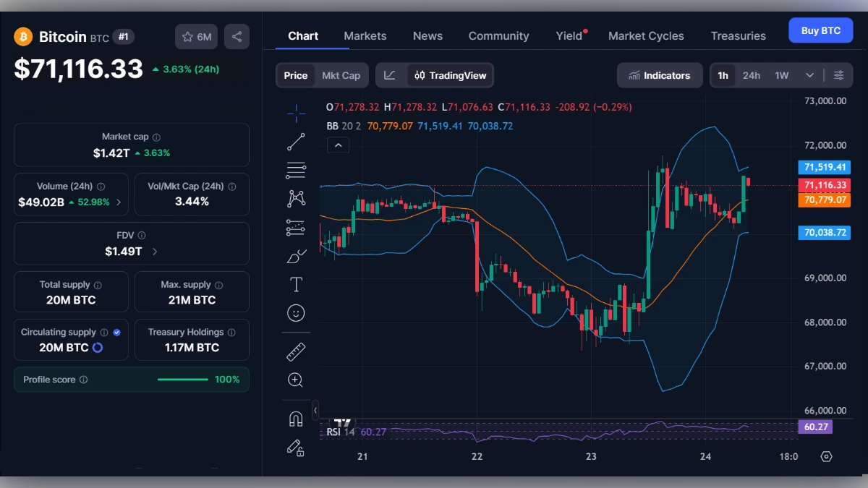
Task: Collapse the indicator legend with the caret arrow
Action: (x=338, y=145)
